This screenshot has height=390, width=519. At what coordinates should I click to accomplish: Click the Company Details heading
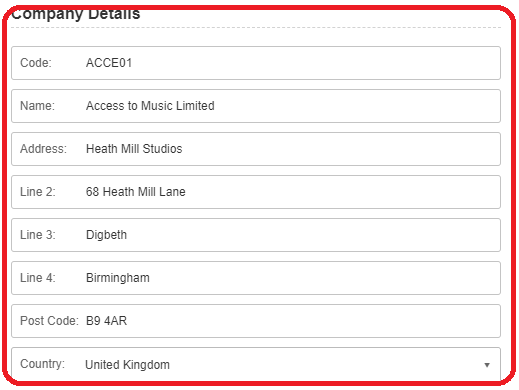pos(76,14)
